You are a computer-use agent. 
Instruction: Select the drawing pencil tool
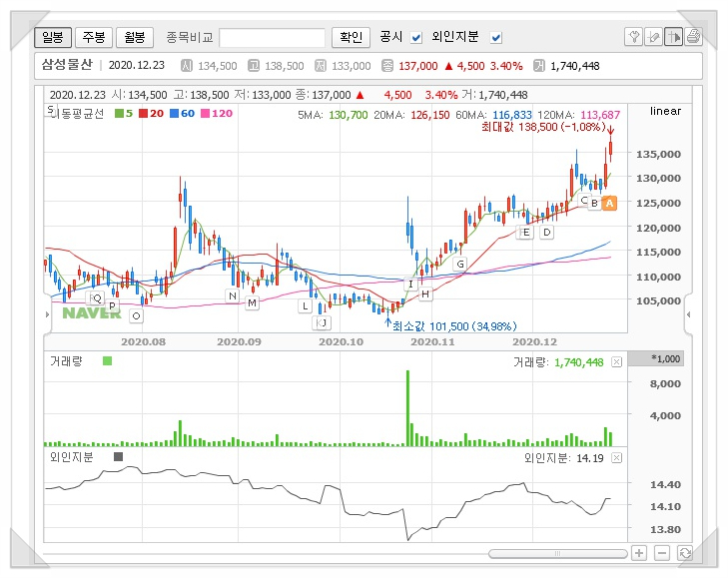coord(654,37)
